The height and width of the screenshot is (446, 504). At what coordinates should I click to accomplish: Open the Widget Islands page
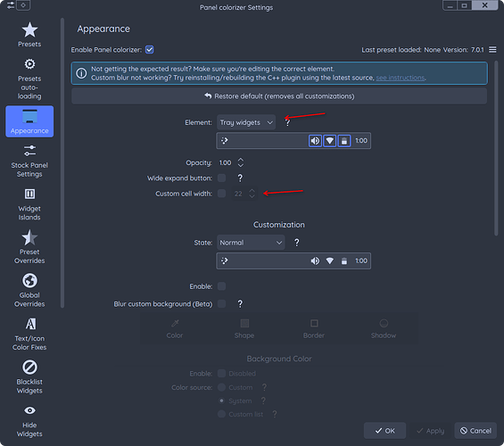click(29, 204)
